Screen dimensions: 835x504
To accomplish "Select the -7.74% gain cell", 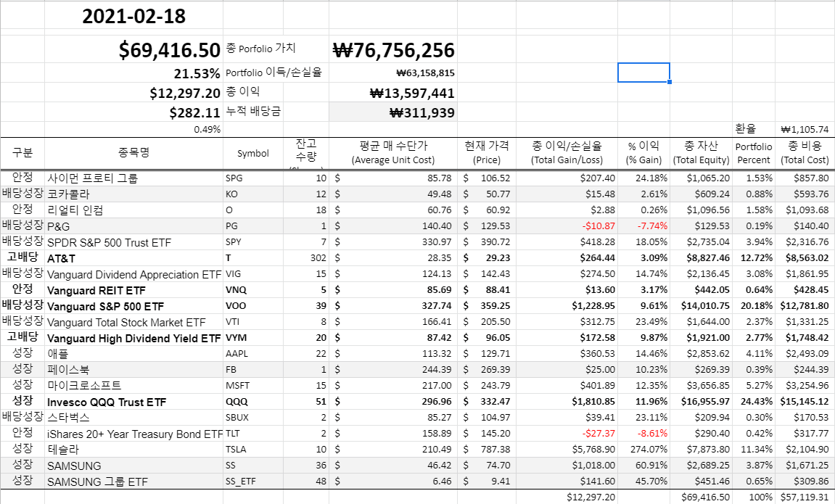I will [643, 226].
